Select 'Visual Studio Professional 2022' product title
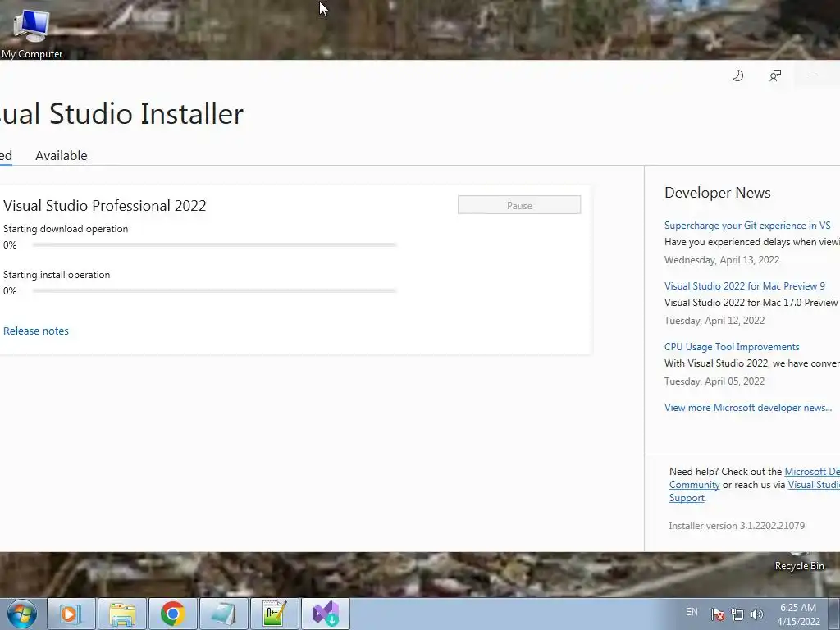 104,206
